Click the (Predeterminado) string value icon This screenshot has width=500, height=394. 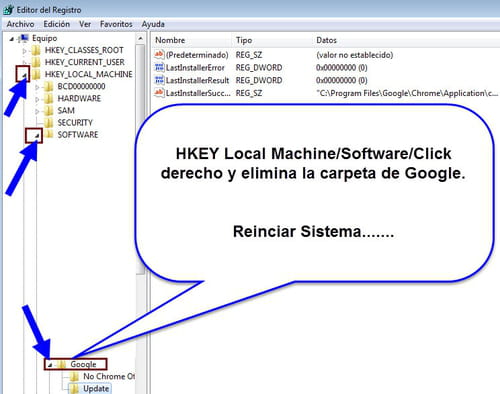pos(159,54)
